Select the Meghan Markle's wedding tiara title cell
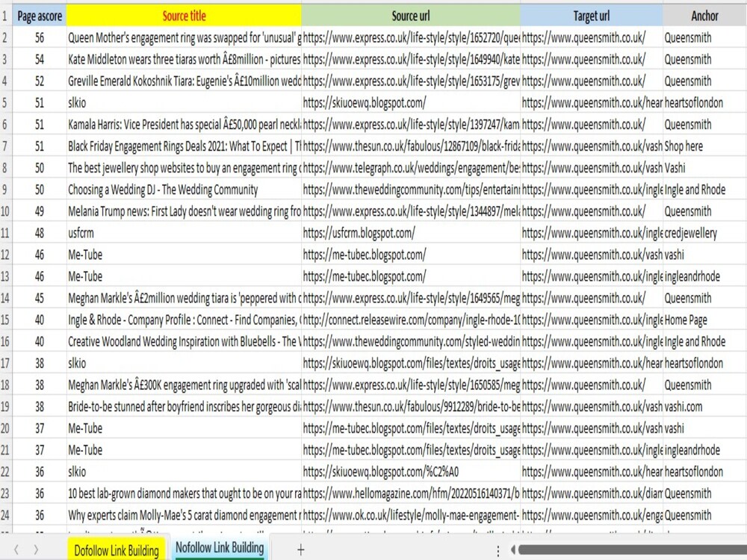 (x=184, y=298)
